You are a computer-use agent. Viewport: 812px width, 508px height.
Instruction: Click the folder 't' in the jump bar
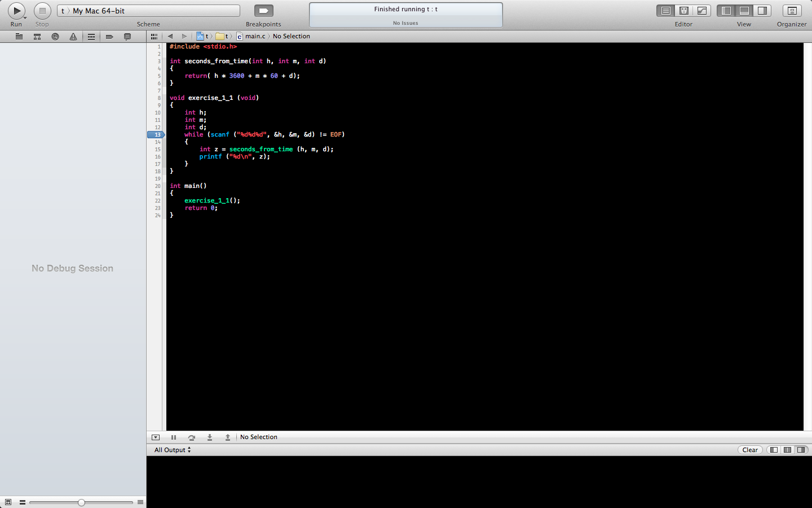(222, 36)
